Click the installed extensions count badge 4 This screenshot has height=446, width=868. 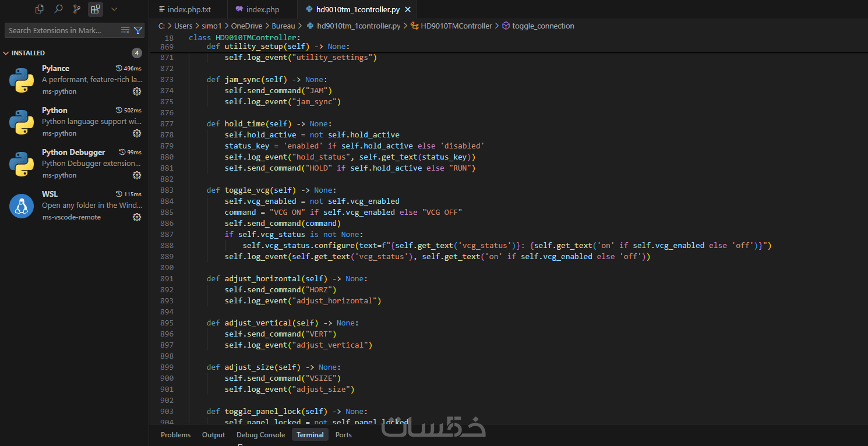(137, 53)
